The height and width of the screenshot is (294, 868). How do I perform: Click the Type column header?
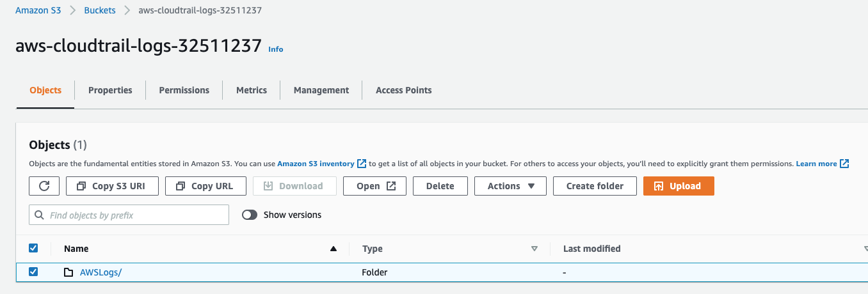click(373, 249)
